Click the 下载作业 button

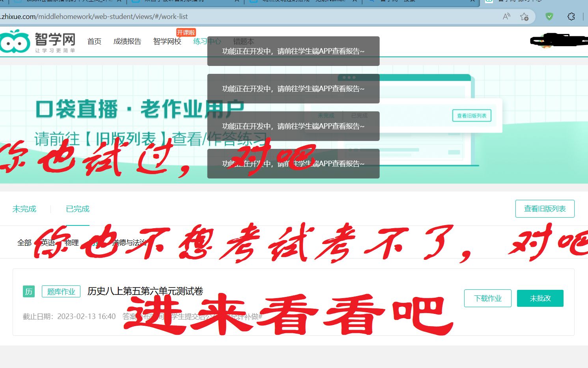[487, 298]
